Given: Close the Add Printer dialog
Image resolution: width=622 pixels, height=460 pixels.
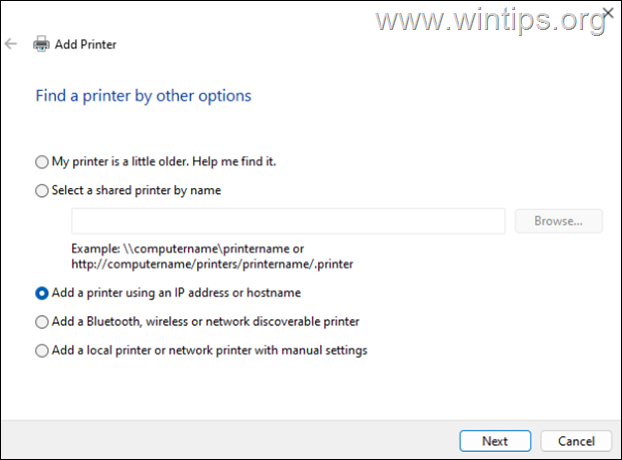Looking at the screenshot, I should [608, 13].
